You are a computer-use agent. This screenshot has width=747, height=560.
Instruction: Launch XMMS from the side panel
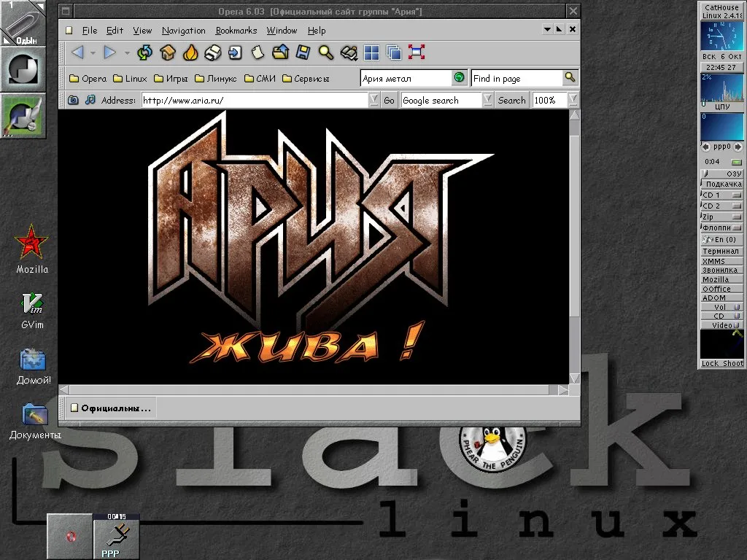coord(721,261)
